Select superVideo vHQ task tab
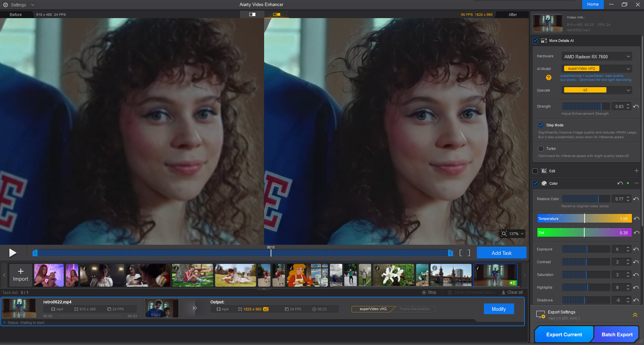Viewport: 644px width, 345px height. [x=373, y=309]
